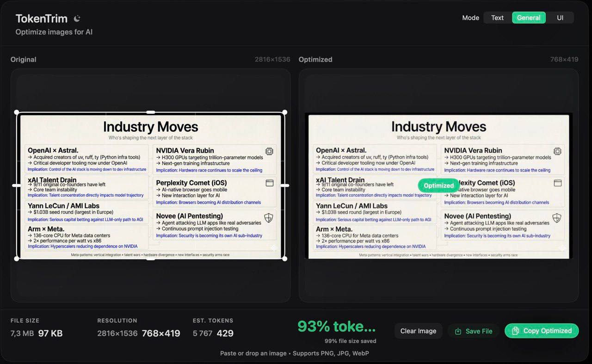Viewport: 592px width, 364px height.
Task: Select the bottom-left corner crop handle
Action: (x=17, y=259)
